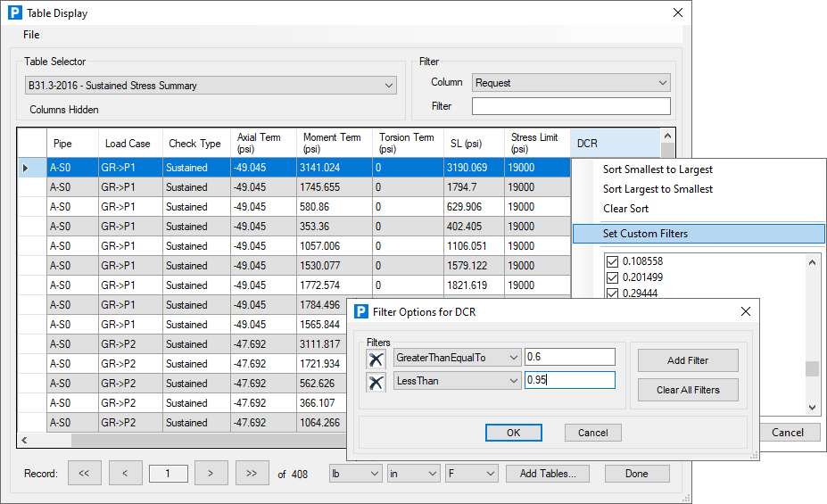Select the Moment Term cell 3111.817
This screenshot has height=504, width=827.
tap(322, 343)
